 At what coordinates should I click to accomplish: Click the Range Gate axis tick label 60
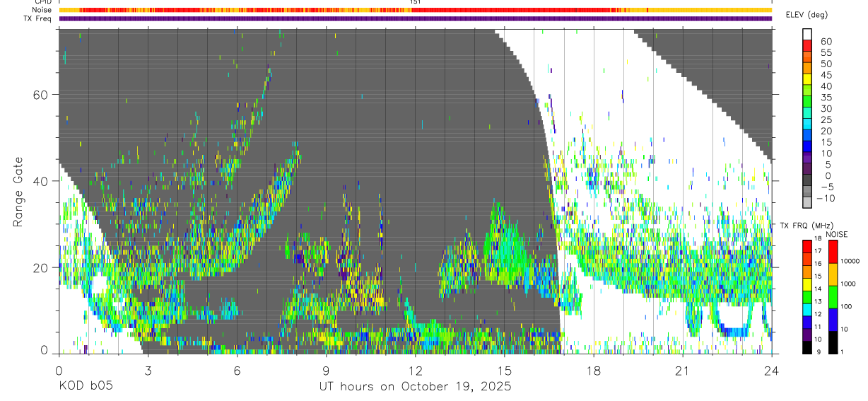[42, 95]
